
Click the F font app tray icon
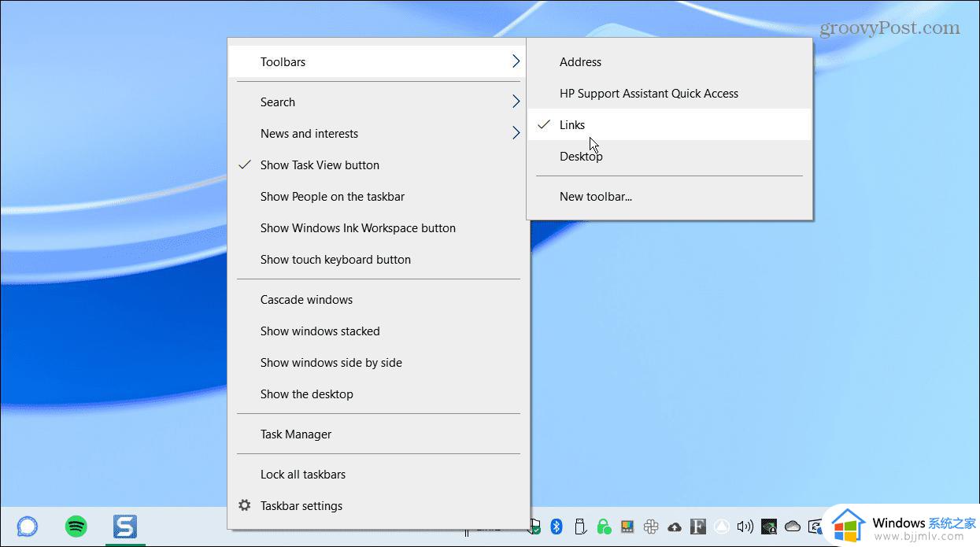click(x=698, y=527)
